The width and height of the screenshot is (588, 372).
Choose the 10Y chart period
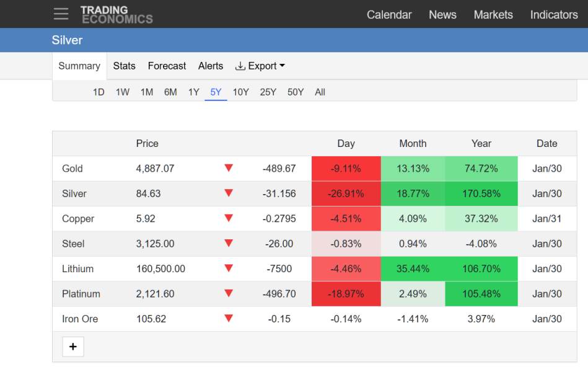pos(240,92)
